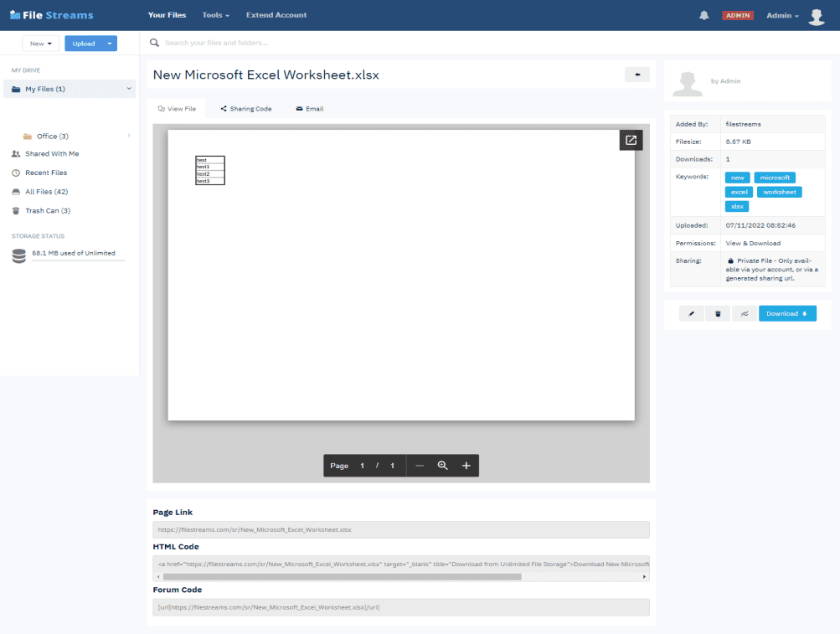
Task: Click the Shared With Me people icon
Action: pyautogui.click(x=16, y=154)
